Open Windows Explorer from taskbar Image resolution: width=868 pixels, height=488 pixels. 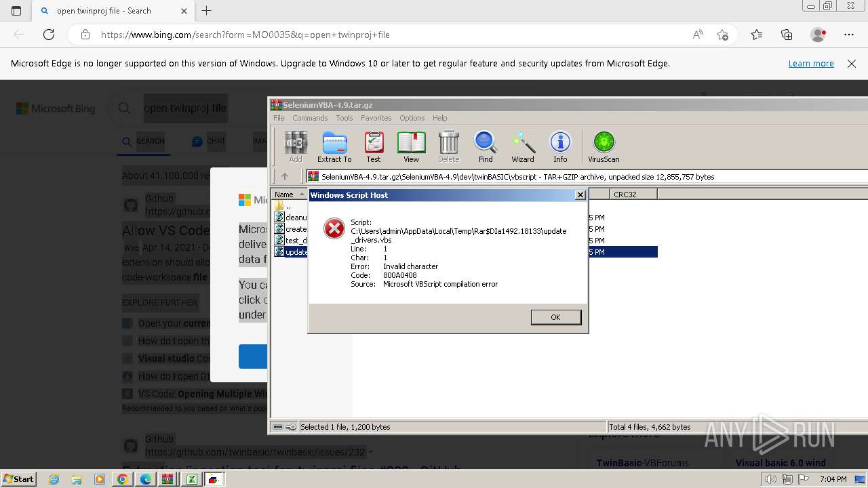pyautogui.click(x=77, y=479)
